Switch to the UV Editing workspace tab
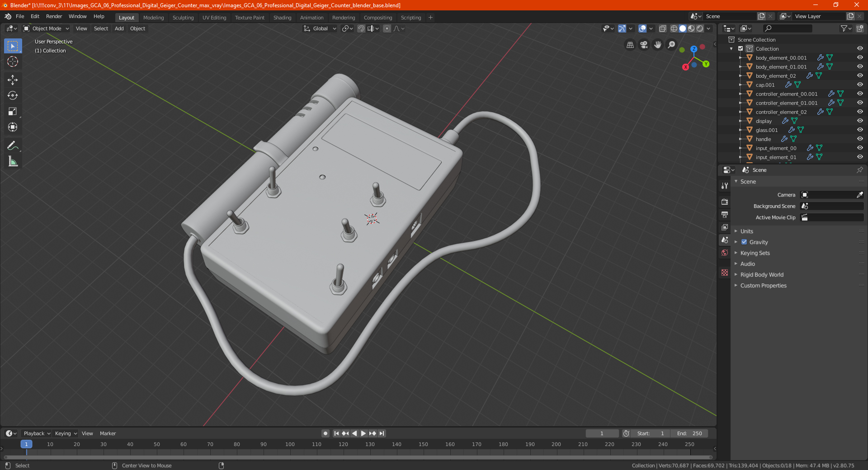 (x=214, y=18)
